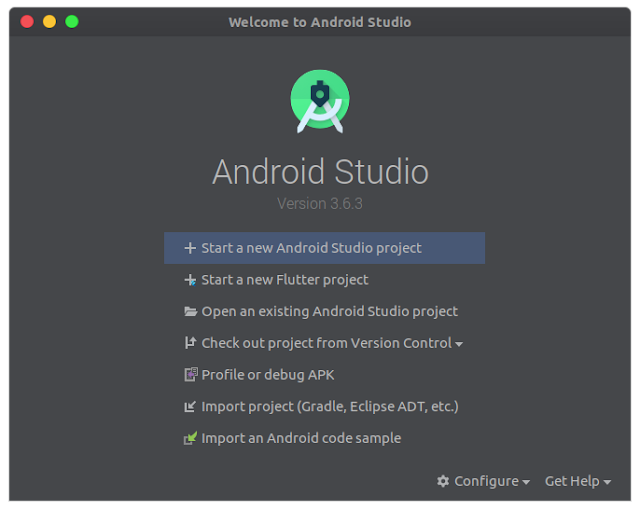The image size is (640, 510).
Task: Click the green arrow code sample import icon
Action: (x=190, y=438)
